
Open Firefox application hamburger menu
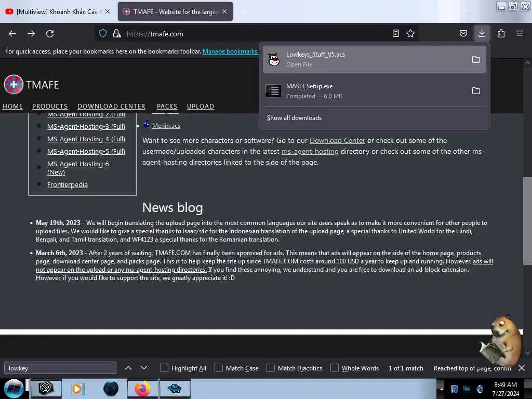(x=519, y=33)
